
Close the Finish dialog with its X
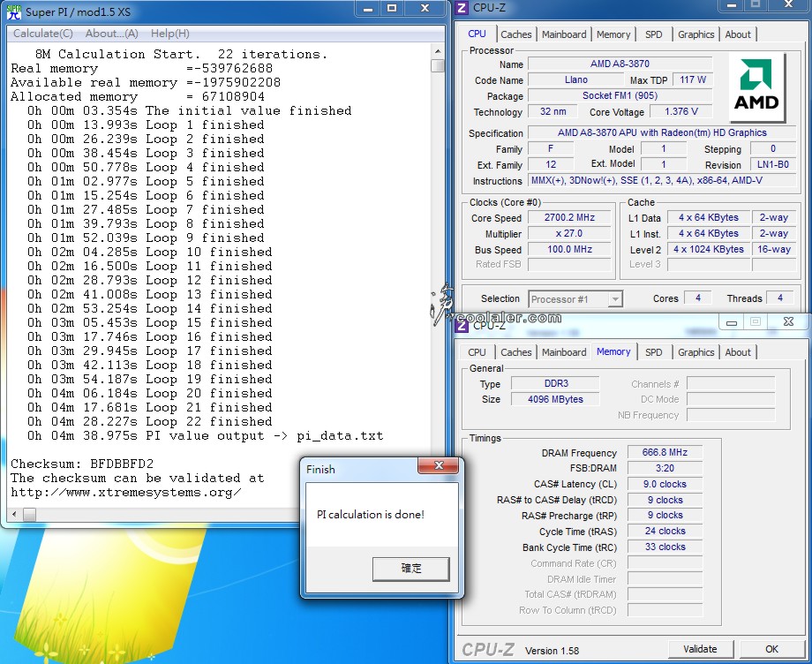[438, 465]
